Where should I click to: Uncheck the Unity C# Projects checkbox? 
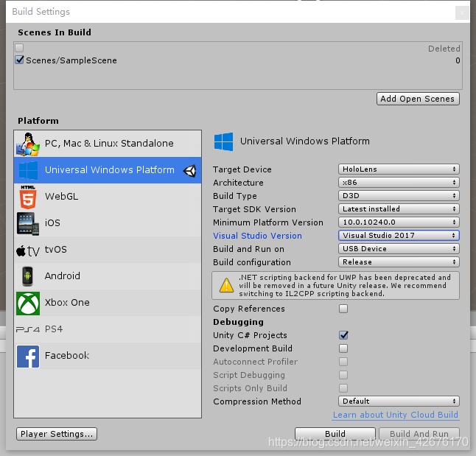pos(343,335)
